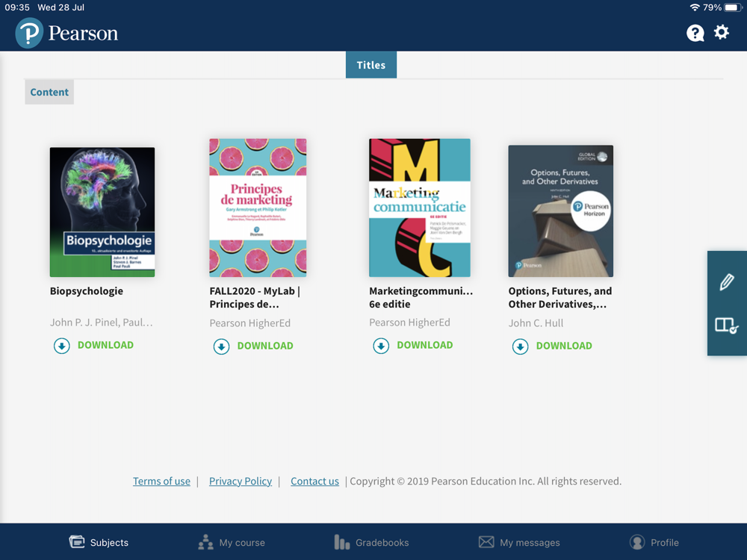
Task: Tap the My course icon
Action: coord(206,542)
